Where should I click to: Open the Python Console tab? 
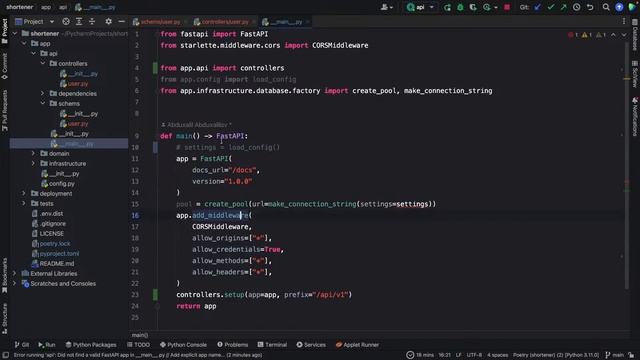[183, 345]
